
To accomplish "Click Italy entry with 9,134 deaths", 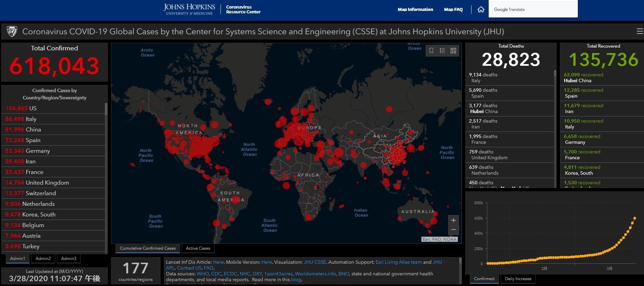I will (510, 78).
